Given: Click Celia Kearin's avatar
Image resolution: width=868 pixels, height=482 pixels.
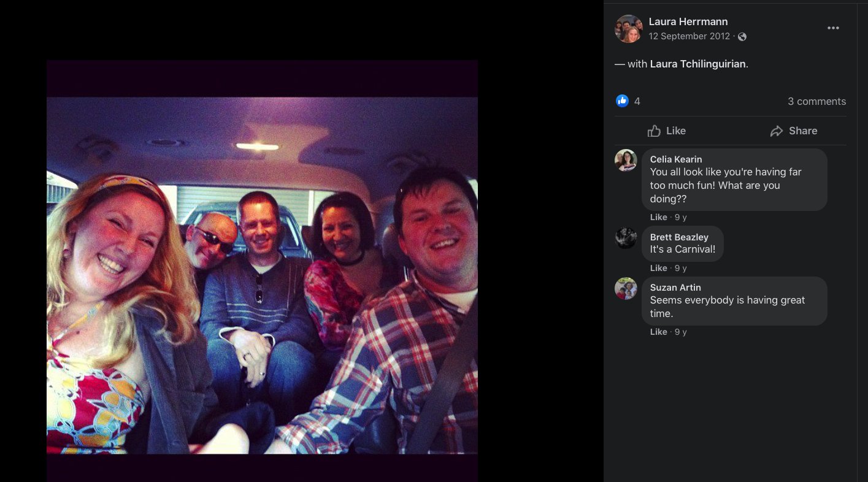Looking at the screenshot, I should [x=626, y=160].
